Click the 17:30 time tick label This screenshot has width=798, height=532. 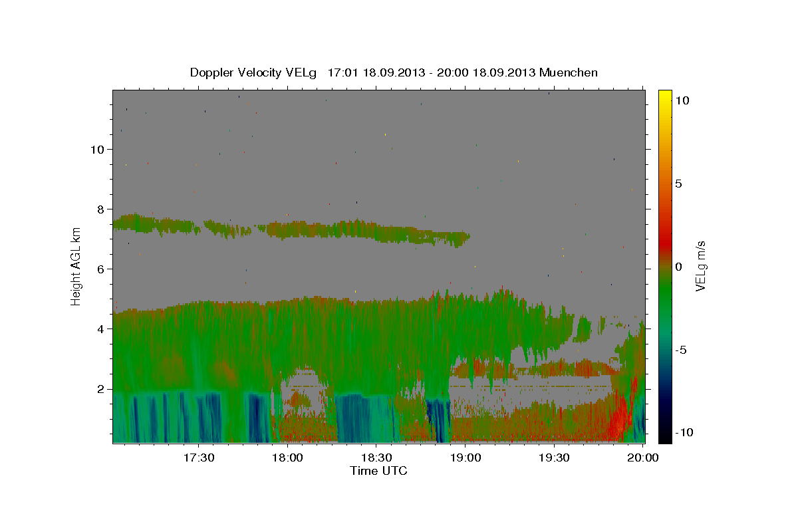pos(199,458)
